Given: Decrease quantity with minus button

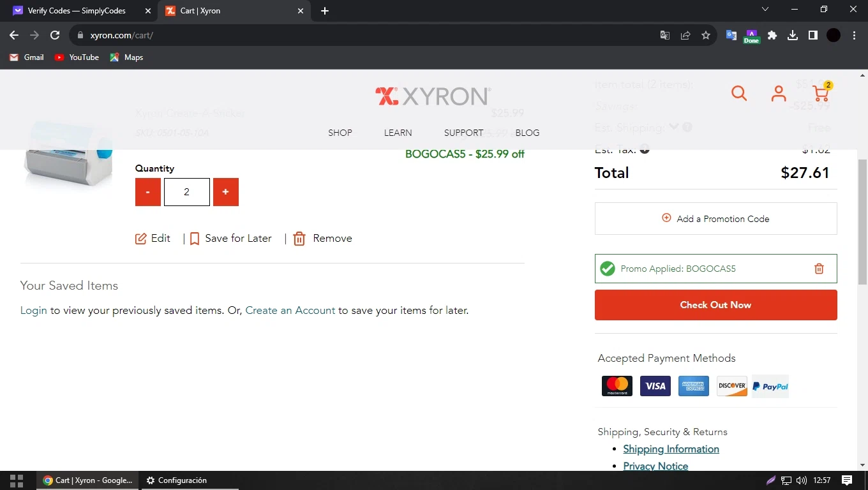Looking at the screenshot, I should [x=148, y=192].
